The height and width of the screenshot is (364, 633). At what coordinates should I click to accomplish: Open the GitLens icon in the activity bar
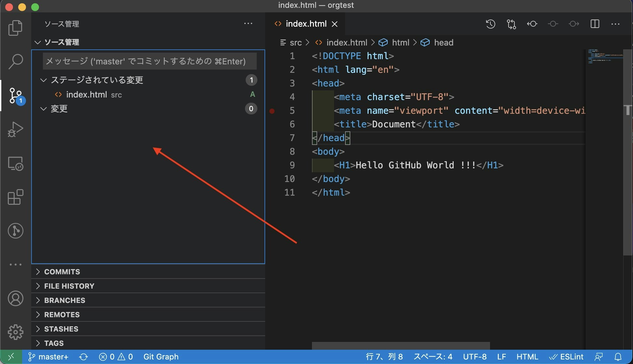click(x=15, y=231)
